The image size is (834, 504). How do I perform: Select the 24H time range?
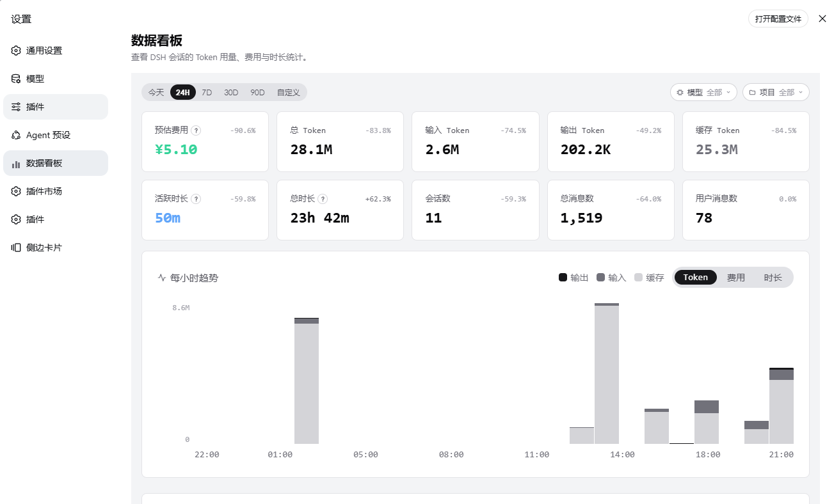[x=182, y=92]
